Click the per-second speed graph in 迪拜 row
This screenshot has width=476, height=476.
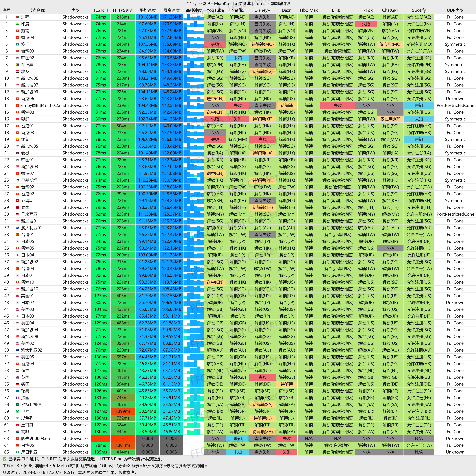click(194, 17)
